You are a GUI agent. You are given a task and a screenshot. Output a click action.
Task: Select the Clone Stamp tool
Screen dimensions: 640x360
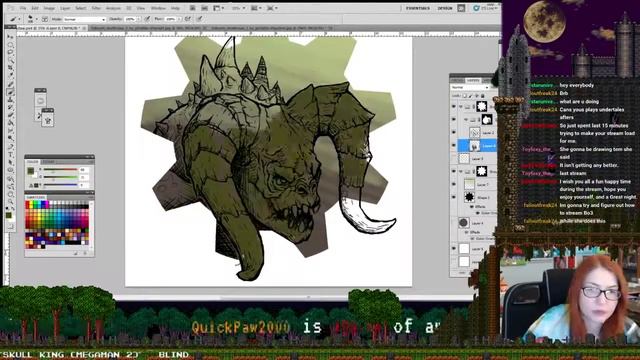coord(10,100)
